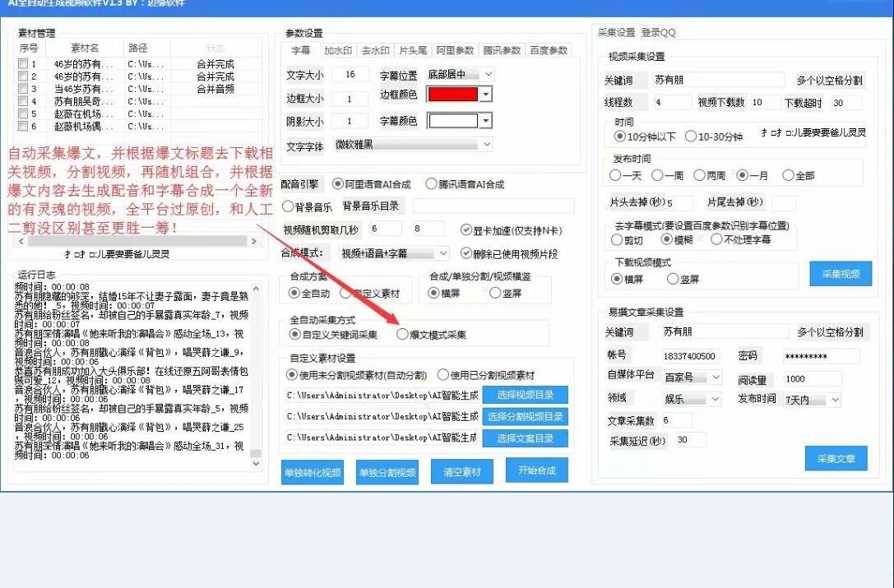Expand the 文字字体 font dropdown
The height and width of the screenshot is (588, 894).
[412, 145]
